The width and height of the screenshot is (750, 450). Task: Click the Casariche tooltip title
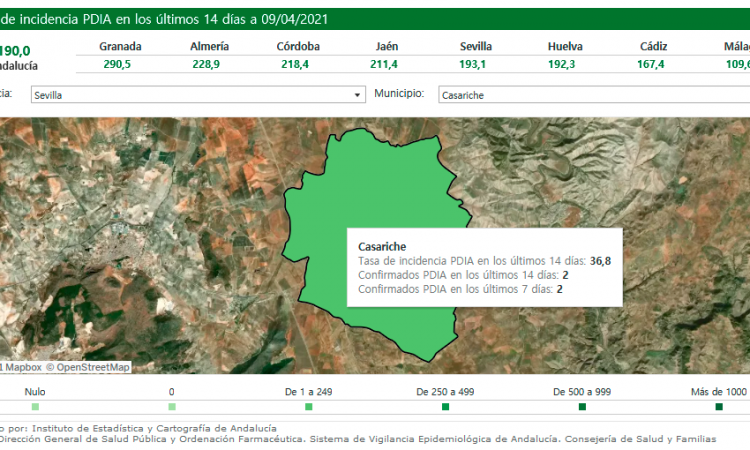click(x=382, y=246)
